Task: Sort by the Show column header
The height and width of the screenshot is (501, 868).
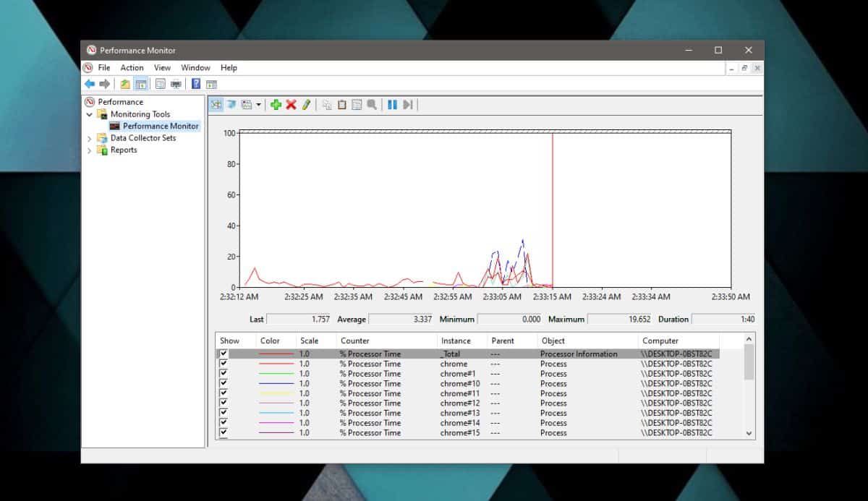Action: coord(236,341)
